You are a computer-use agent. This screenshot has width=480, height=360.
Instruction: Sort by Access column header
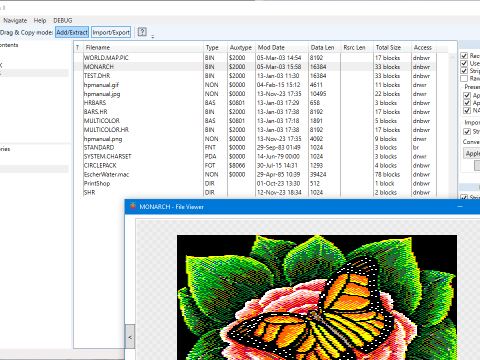coord(423,47)
